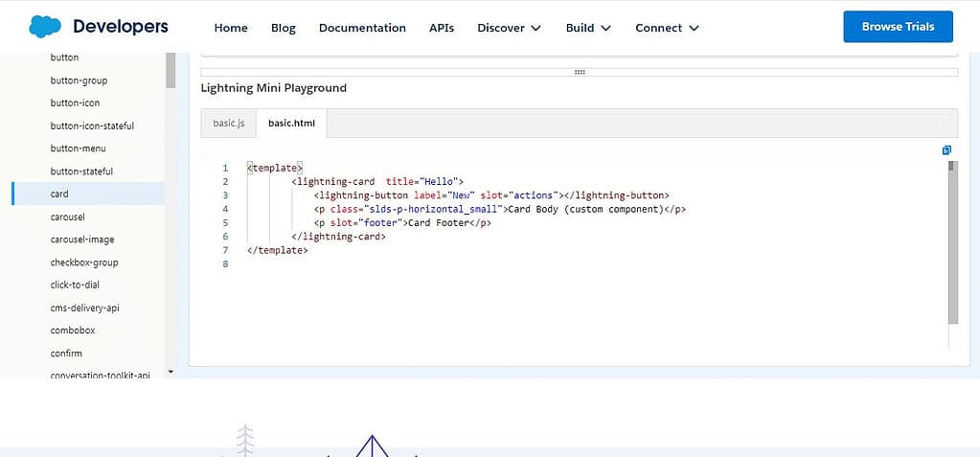980x457 pixels.
Task: Click the Developers site title
Action: coord(121,27)
